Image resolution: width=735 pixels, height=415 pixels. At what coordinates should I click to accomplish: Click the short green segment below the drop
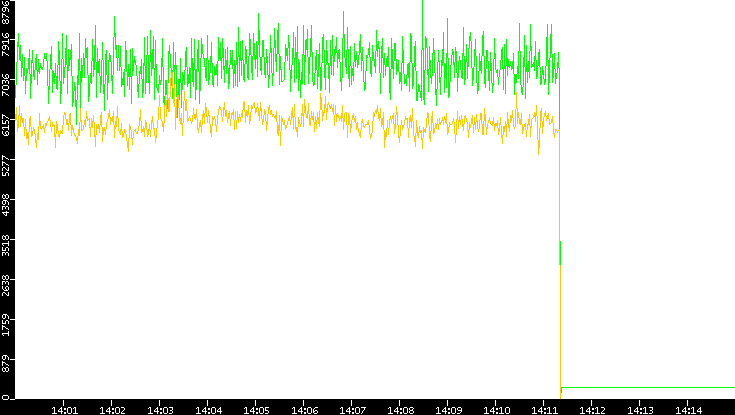tap(560, 252)
